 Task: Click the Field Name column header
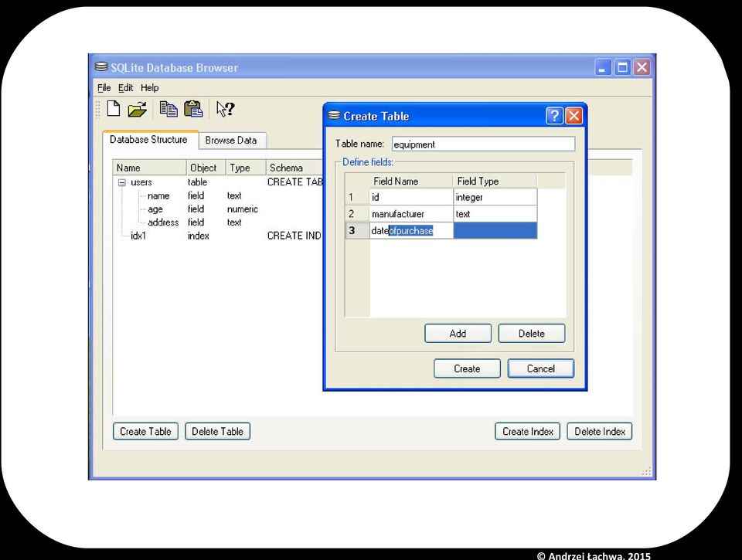pyautogui.click(x=410, y=182)
